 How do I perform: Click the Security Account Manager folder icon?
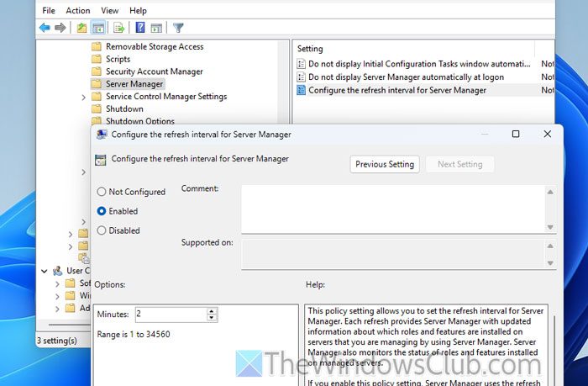97,71
